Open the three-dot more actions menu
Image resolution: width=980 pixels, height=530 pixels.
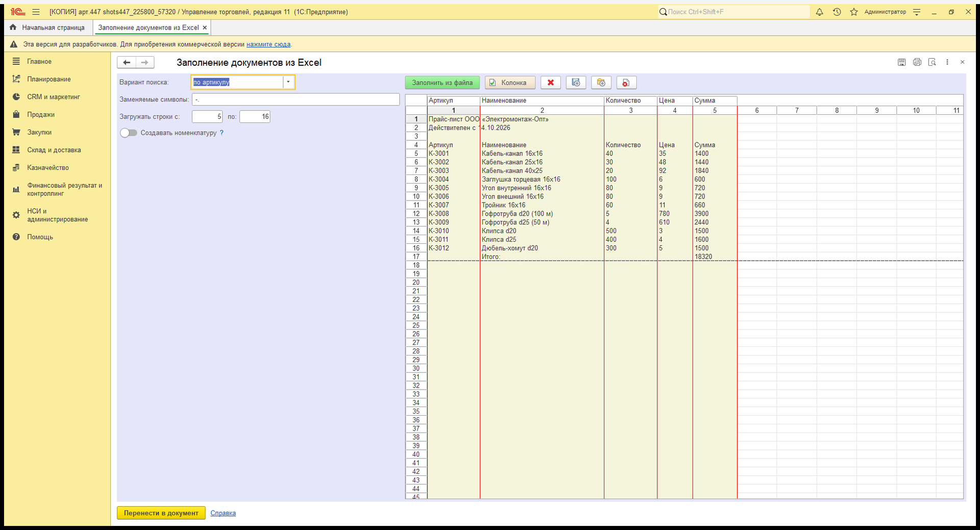click(947, 62)
